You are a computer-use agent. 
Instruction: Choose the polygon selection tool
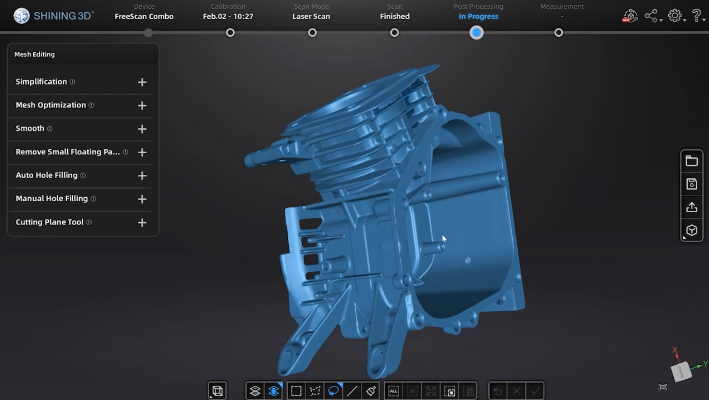point(315,391)
